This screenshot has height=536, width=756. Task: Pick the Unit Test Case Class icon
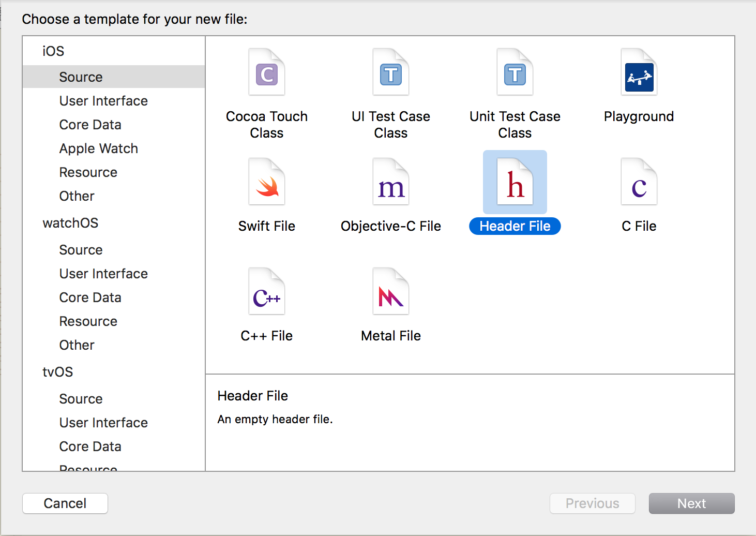(x=515, y=72)
